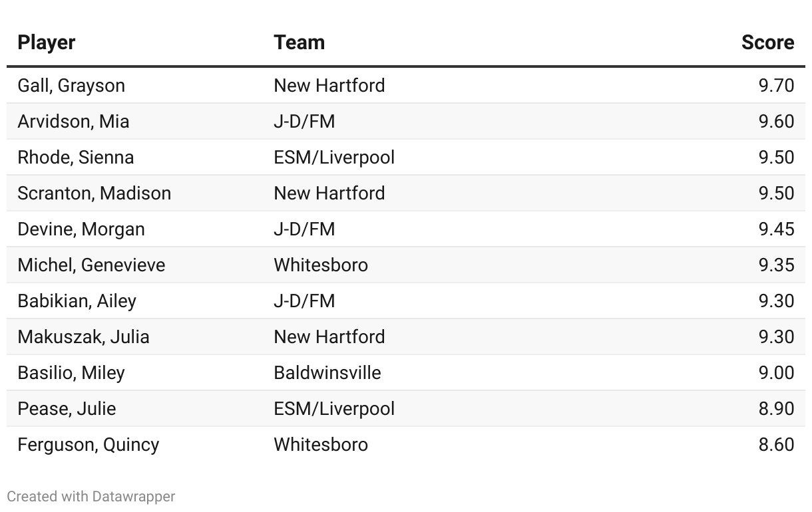Click the Michel, Genevieve name cell
Viewport: 812px width, 512px height.
pyautogui.click(x=91, y=265)
